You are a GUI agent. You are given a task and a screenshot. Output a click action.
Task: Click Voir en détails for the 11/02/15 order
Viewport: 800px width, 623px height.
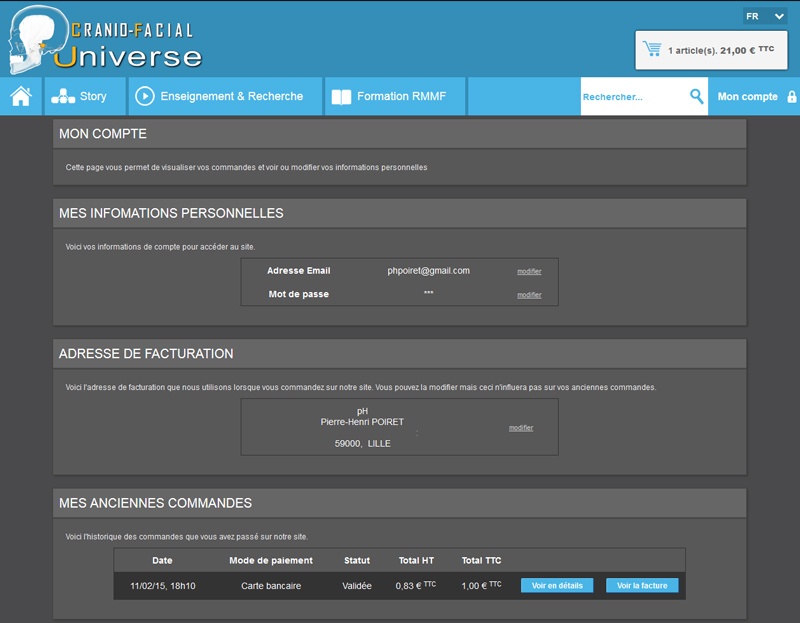pos(557,585)
